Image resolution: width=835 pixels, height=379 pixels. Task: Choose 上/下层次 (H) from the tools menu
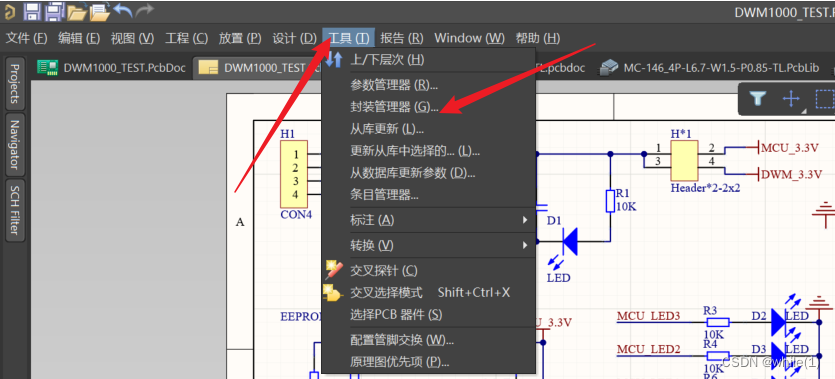click(428, 60)
